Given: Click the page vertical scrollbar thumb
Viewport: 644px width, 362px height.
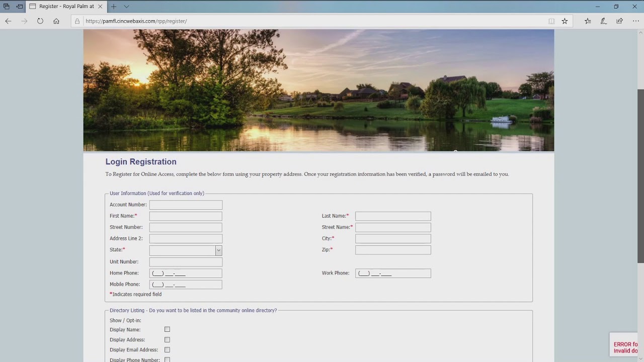Looking at the screenshot, I should [x=640, y=176].
